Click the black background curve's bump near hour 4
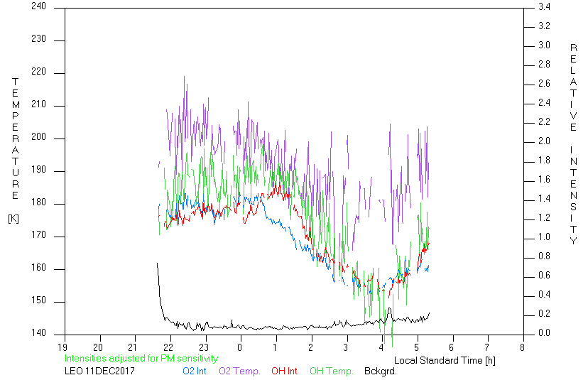 tap(390, 314)
